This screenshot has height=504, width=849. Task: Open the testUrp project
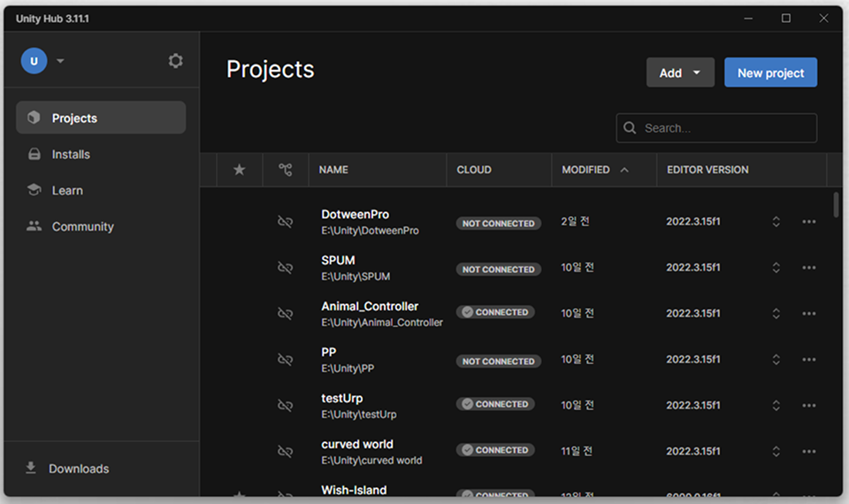342,399
